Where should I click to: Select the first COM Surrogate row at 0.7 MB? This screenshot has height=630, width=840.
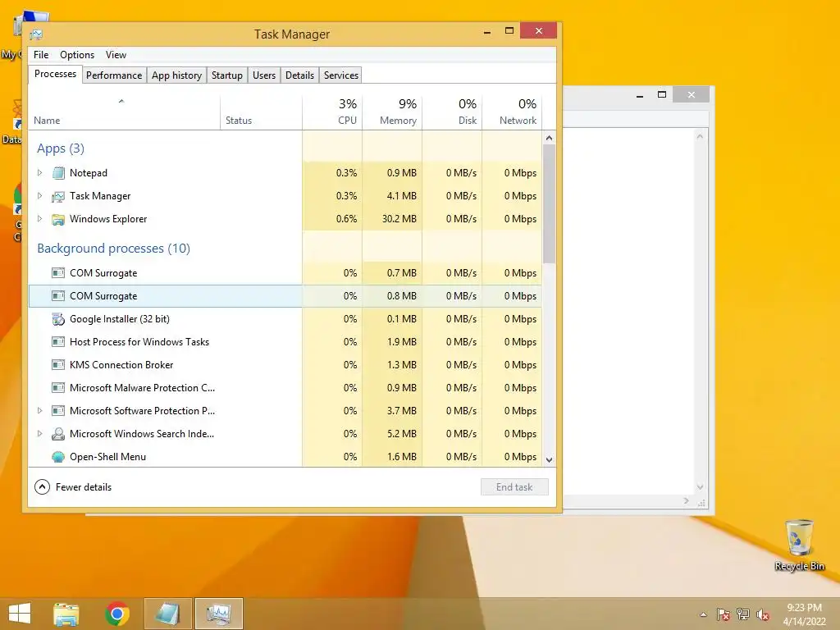point(285,273)
